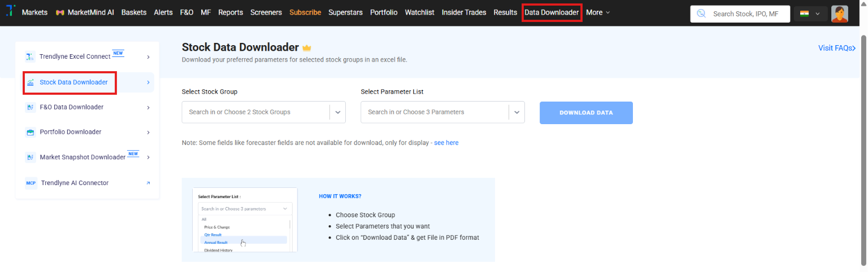
Task: Select the Data Downloader menu item
Action: tap(552, 12)
